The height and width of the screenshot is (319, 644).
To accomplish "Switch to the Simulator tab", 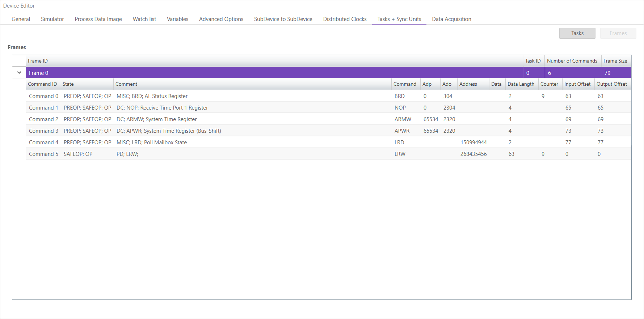I will (x=52, y=19).
